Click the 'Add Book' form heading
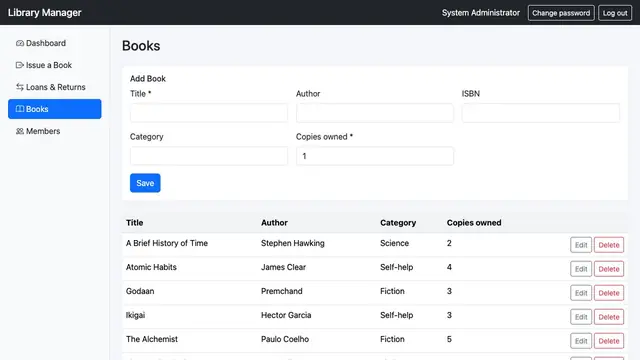The image size is (640, 360). [148, 79]
